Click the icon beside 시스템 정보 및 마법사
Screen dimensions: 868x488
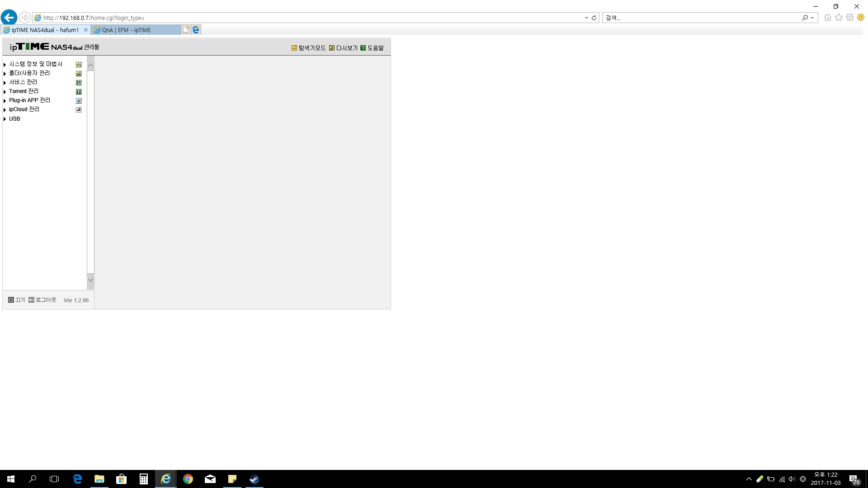pyautogui.click(x=79, y=65)
